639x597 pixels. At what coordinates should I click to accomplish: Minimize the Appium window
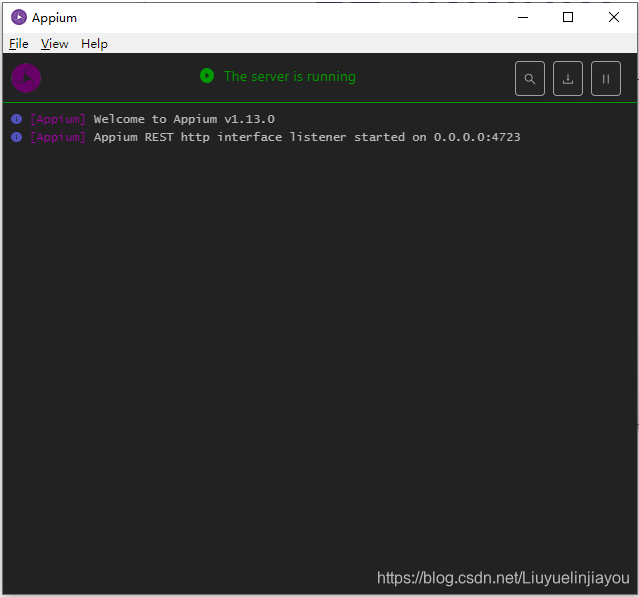click(x=523, y=18)
